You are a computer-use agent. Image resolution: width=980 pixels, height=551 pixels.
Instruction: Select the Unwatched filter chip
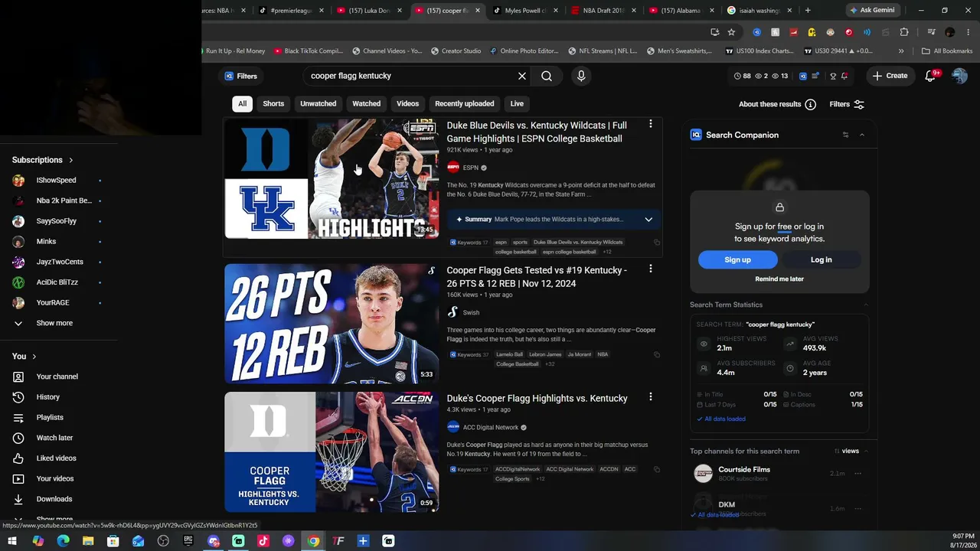318,103
